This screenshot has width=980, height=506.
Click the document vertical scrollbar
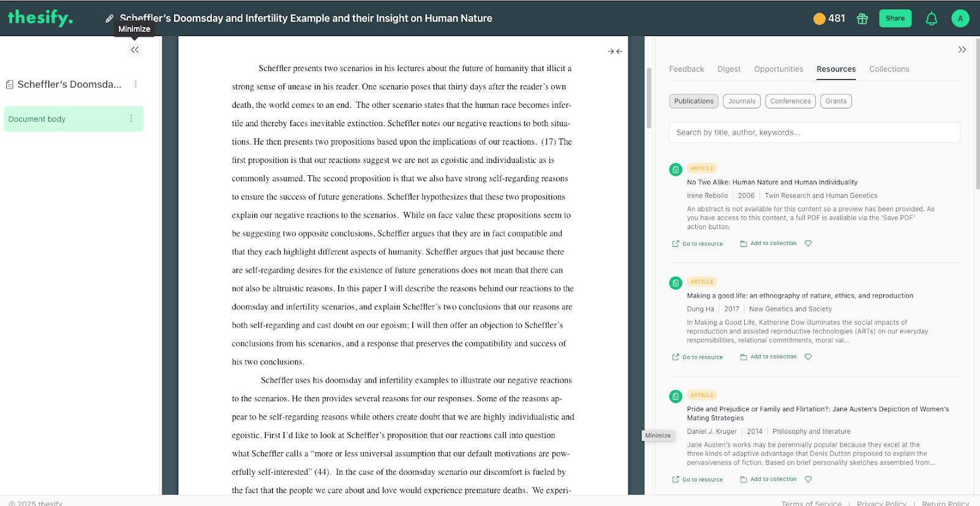pyautogui.click(x=649, y=98)
